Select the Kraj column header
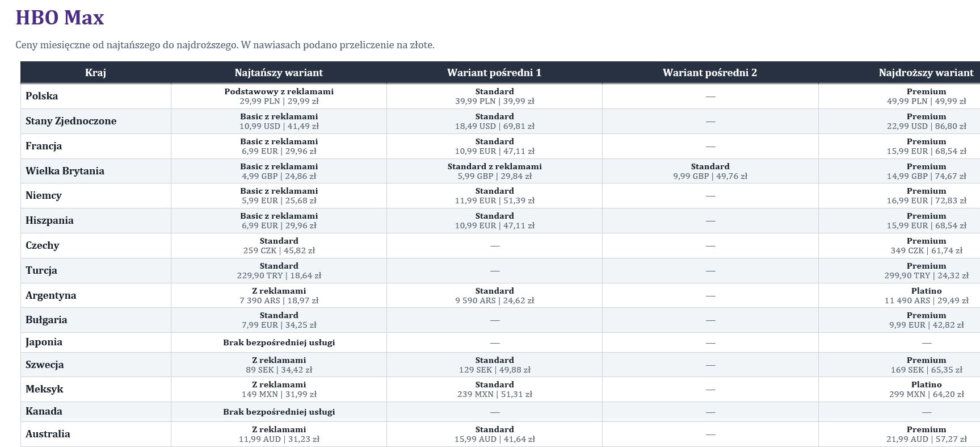Screen dimensions: 980x447 [95, 73]
